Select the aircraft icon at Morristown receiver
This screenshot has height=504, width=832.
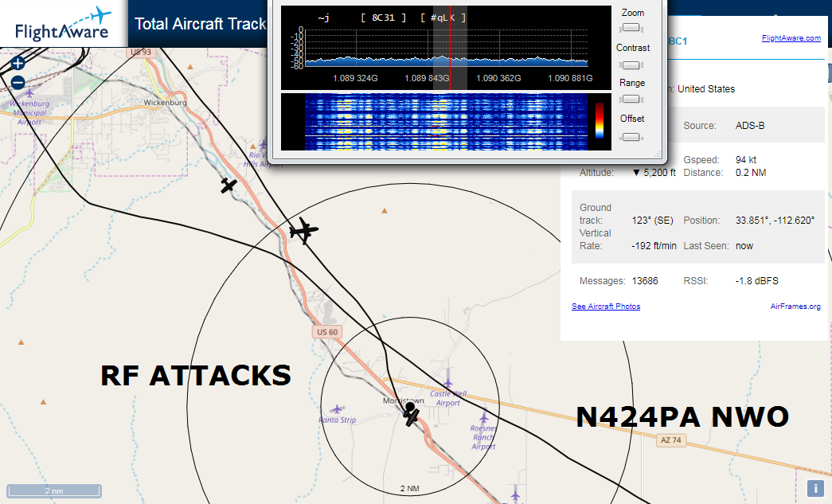pos(412,417)
